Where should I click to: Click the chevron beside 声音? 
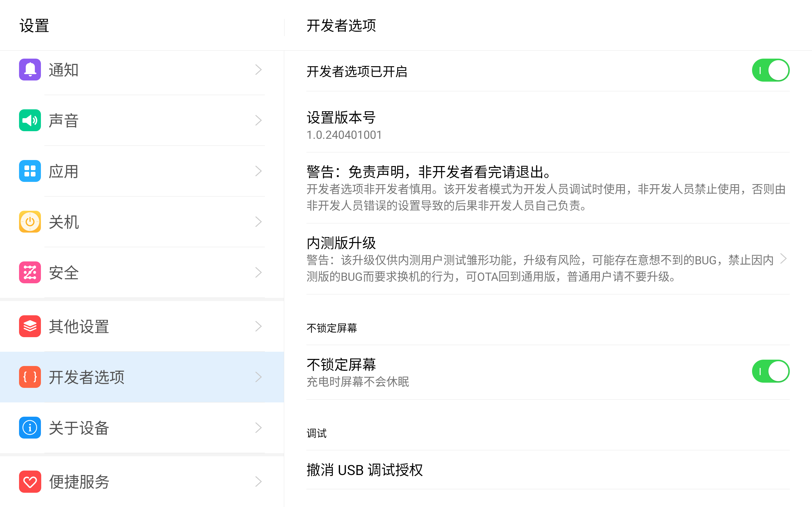[258, 120]
